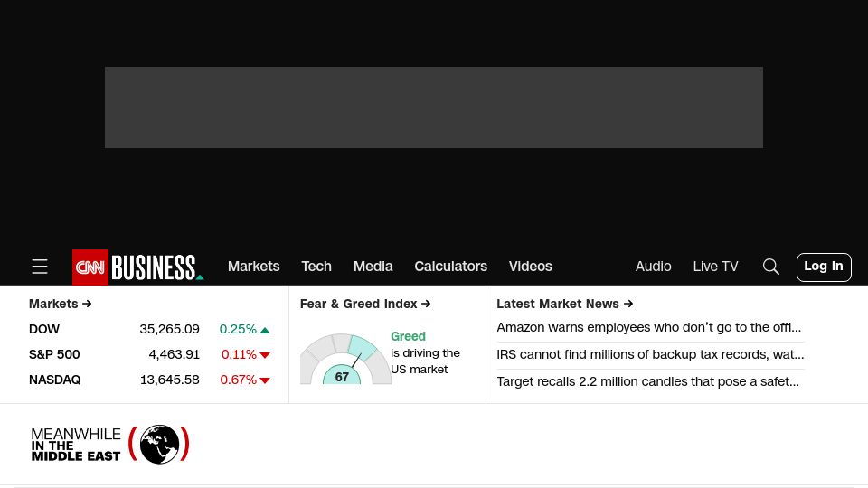Click the 0.11% change figure
Viewport: 868px width, 488px height.
(x=239, y=354)
